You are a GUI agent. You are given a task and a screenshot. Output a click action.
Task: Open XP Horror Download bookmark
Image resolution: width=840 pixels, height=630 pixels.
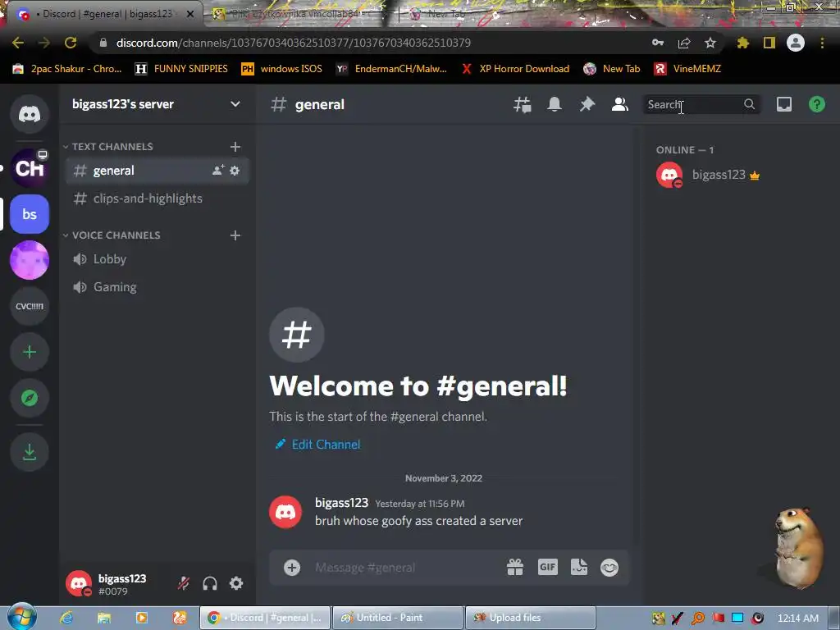[x=515, y=69]
